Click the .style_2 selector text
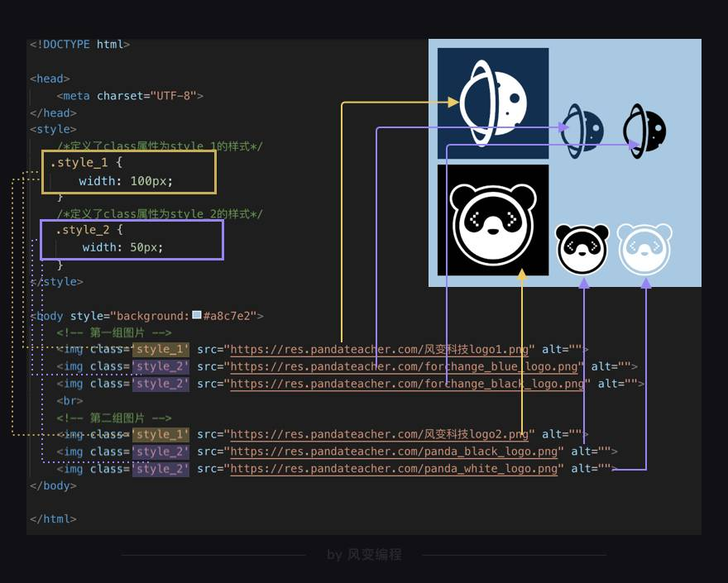Screen dimensions: 728x583 [83, 230]
